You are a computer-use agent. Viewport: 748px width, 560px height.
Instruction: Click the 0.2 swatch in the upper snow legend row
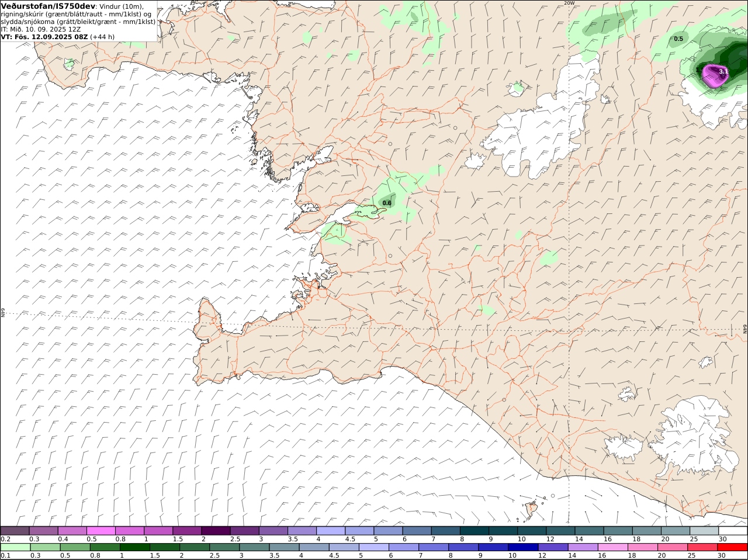pyautogui.click(x=15, y=531)
